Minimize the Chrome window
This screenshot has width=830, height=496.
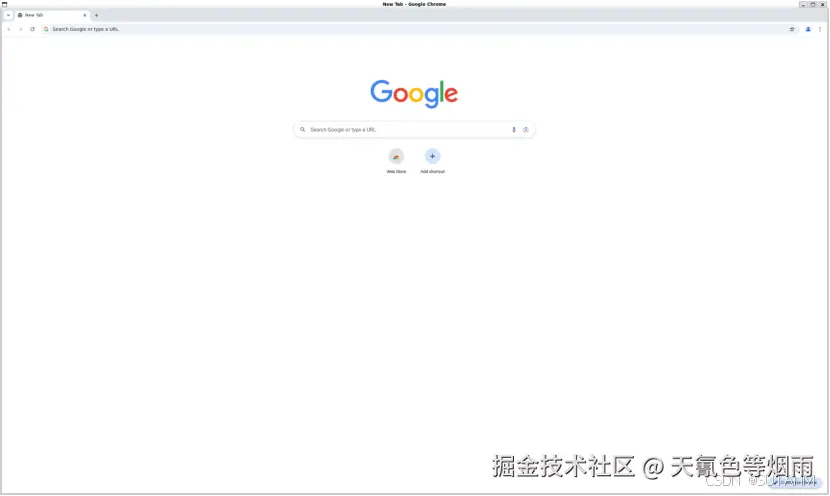803,4
